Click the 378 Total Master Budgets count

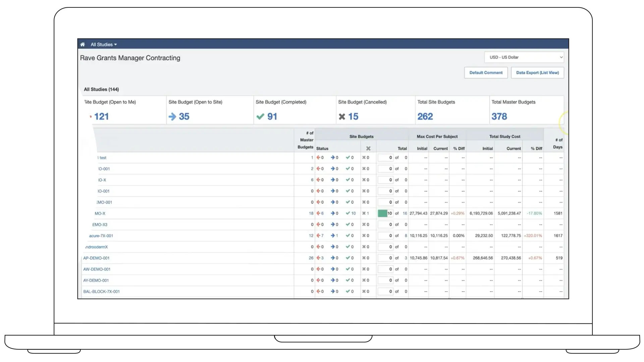(x=499, y=116)
